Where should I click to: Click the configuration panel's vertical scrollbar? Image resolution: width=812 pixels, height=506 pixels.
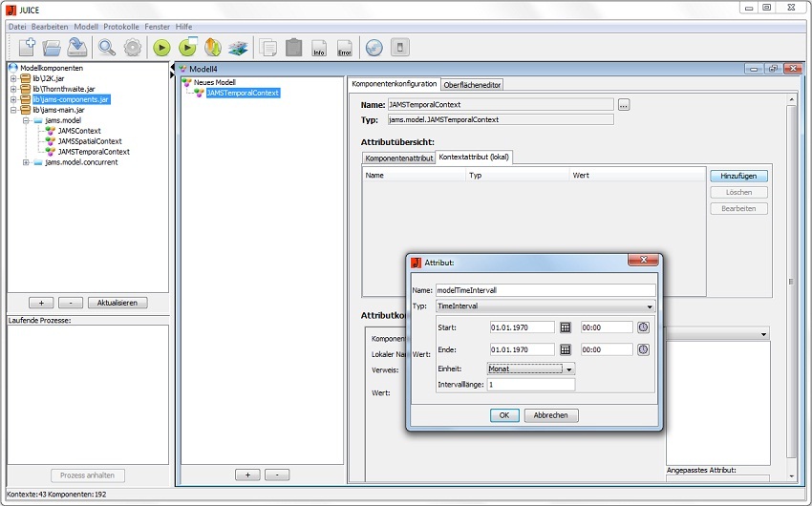[791, 281]
